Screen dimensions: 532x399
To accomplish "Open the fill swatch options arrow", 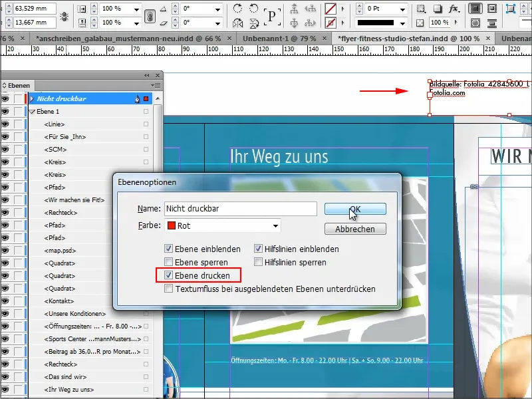I will click(x=342, y=9).
